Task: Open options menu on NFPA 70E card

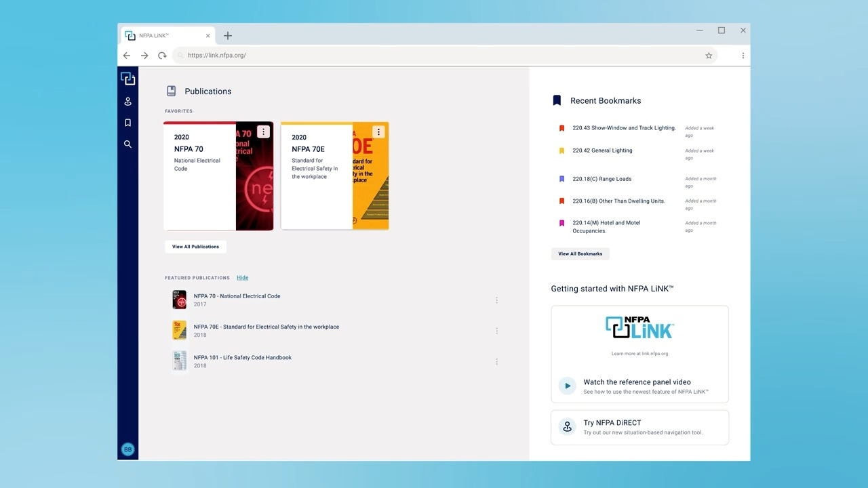Action: tap(378, 132)
